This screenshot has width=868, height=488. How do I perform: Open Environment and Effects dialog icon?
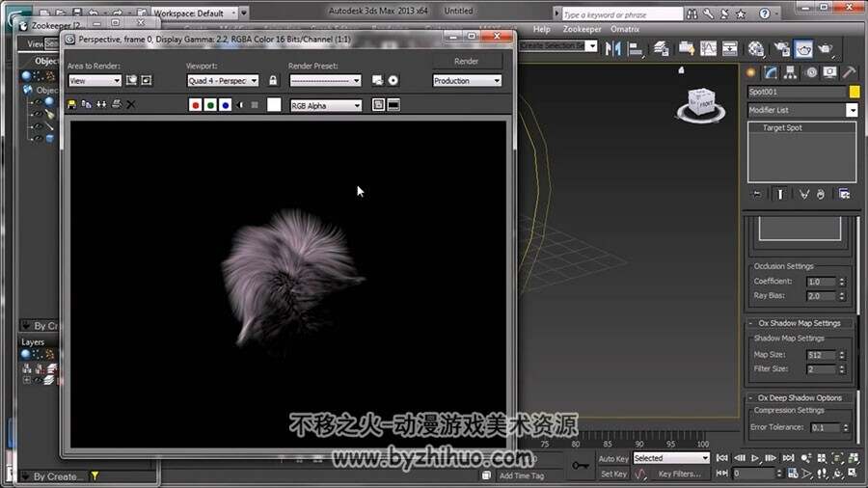(x=393, y=81)
